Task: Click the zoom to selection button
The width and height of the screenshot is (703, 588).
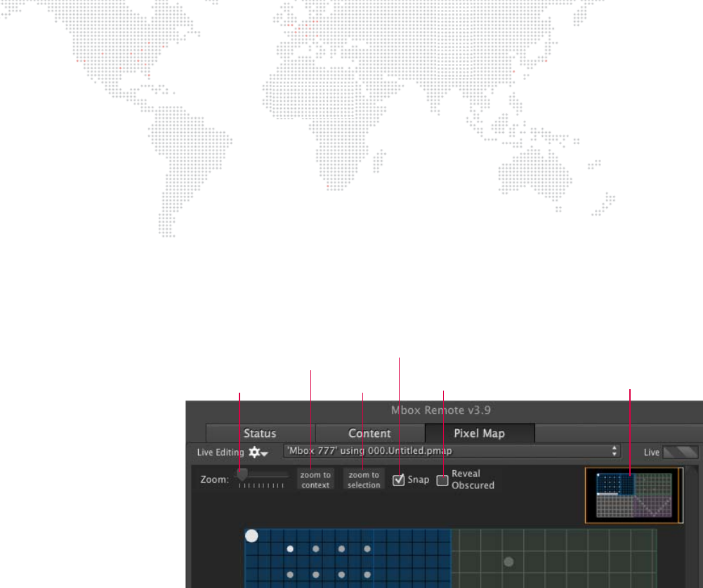Action: click(364, 479)
